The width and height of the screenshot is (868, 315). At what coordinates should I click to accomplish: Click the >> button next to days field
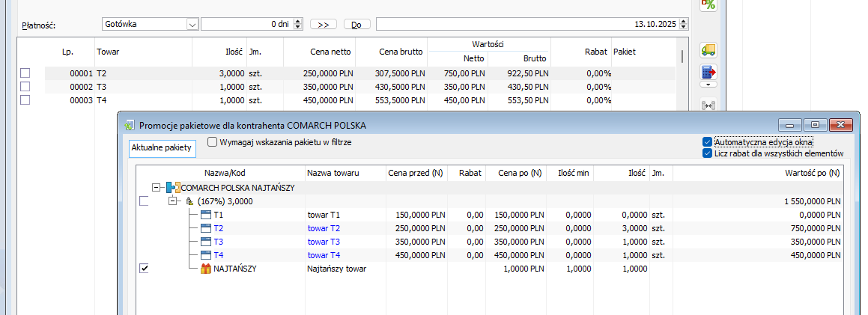pos(323,25)
